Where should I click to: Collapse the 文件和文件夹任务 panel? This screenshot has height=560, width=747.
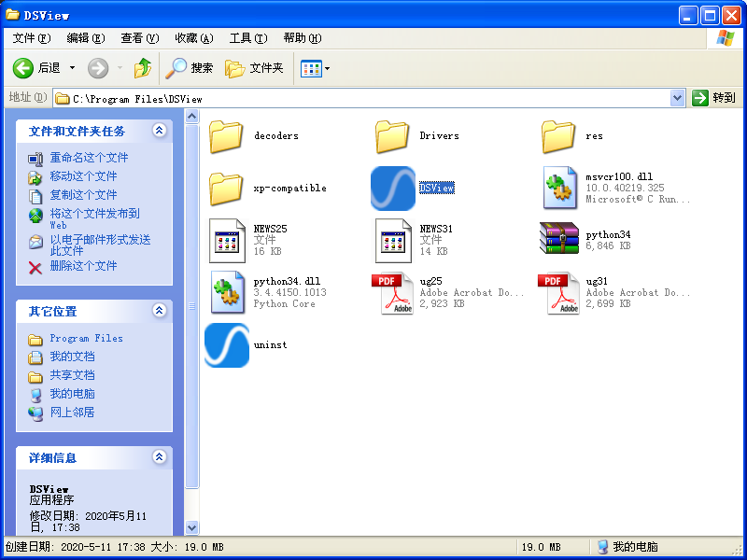[x=159, y=130]
